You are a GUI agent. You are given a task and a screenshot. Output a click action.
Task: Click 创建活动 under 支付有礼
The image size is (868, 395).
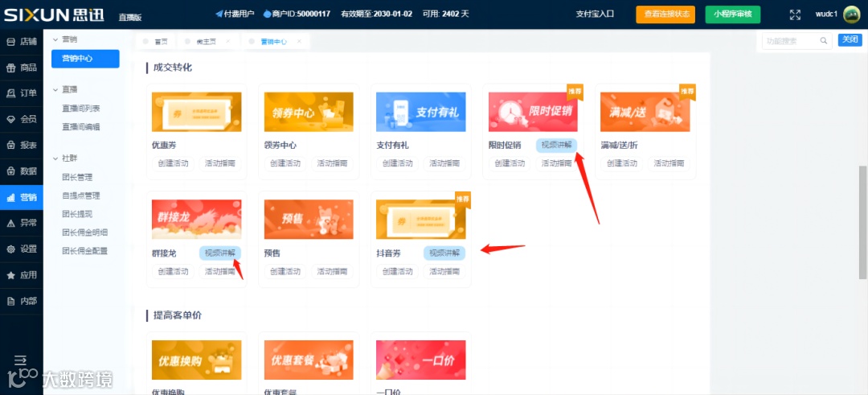pyautogui.click(x=398, y=163)
